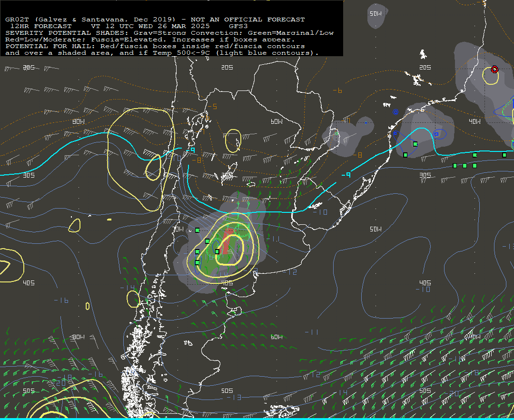This screenshot has height=420, width=514.
Task: Click the '-18' contour label in the southwest
Action: [65, 377]
